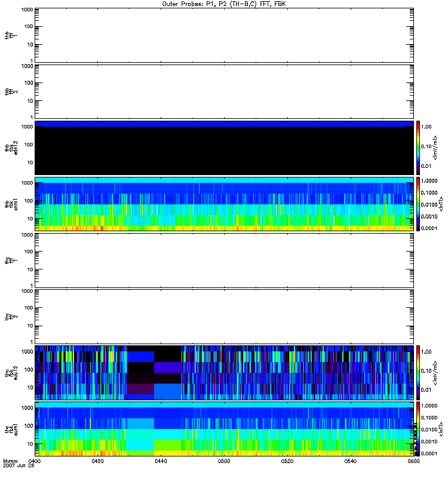Click inside the empty thb fff 2 panel
Image resolution: width=448 pixels, height=478 pixels.
click(224, 91)
